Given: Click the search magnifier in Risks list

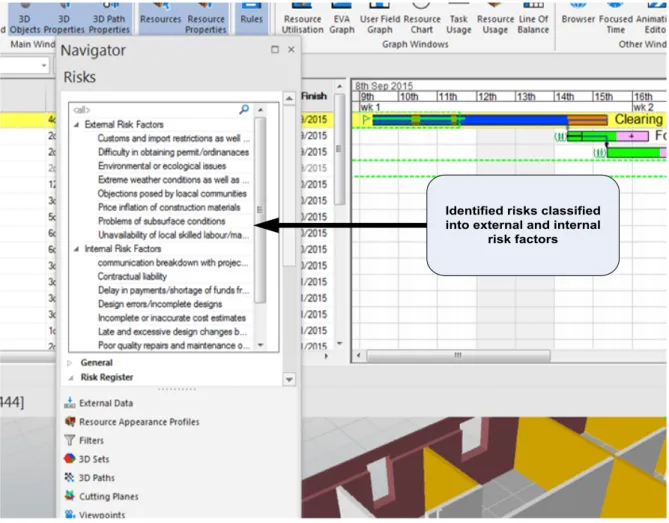Looking at the screenshot, I should click(x=244, y=109).
